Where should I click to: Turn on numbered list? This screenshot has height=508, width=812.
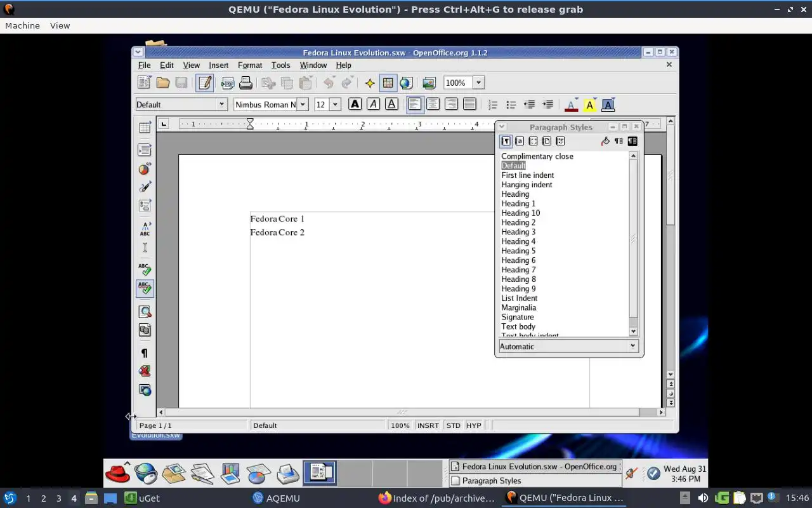493,104
